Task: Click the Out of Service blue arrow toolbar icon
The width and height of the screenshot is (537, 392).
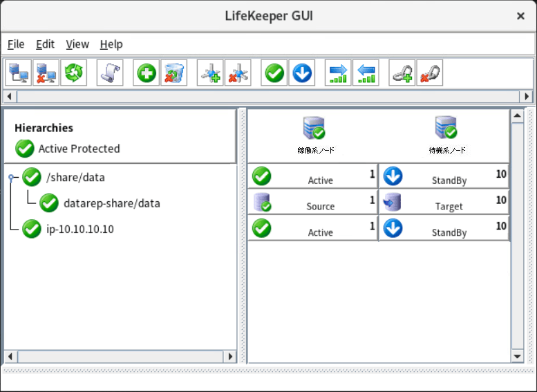Action: point(302,73)
